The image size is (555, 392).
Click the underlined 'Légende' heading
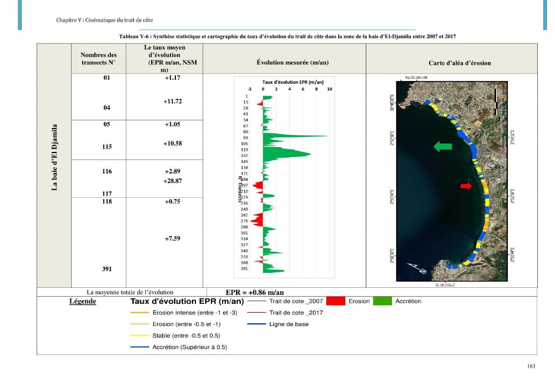[x=83, y=301]
